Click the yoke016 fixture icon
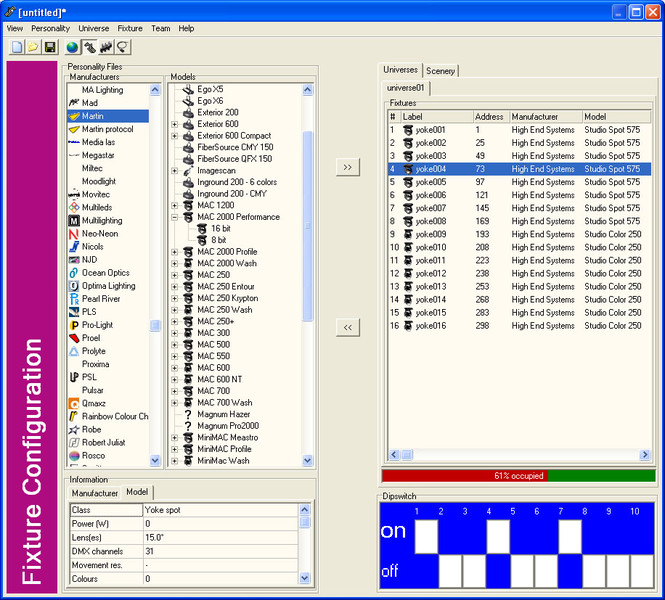 click(408, 326)
